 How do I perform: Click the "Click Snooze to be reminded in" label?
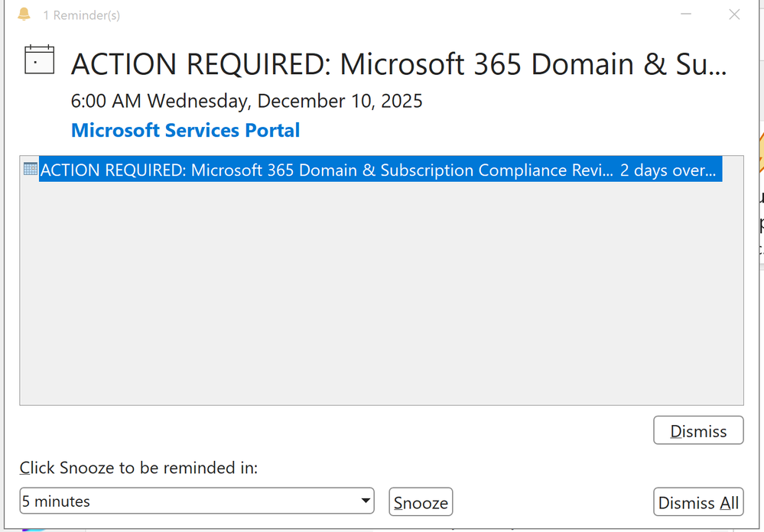click(x=138, y=468)
